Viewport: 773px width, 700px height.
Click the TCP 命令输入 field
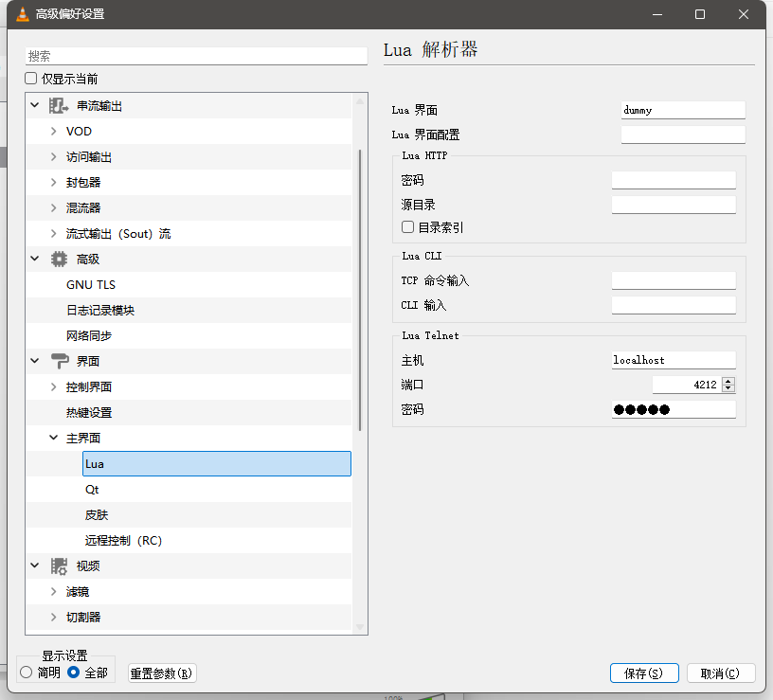tap(674, 280)
